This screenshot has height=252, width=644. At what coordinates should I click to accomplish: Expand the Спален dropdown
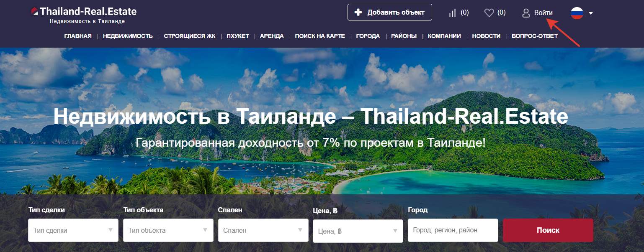tap(263, 230)
